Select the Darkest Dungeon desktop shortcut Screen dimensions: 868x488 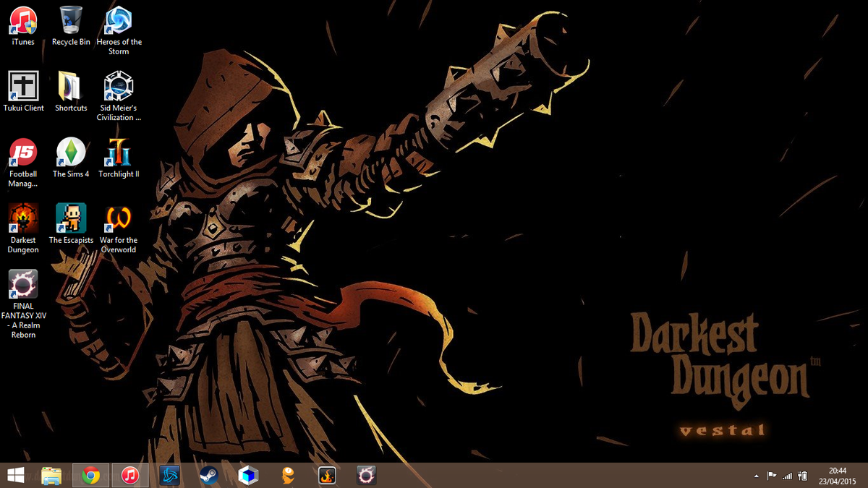(x=23, y=228)
